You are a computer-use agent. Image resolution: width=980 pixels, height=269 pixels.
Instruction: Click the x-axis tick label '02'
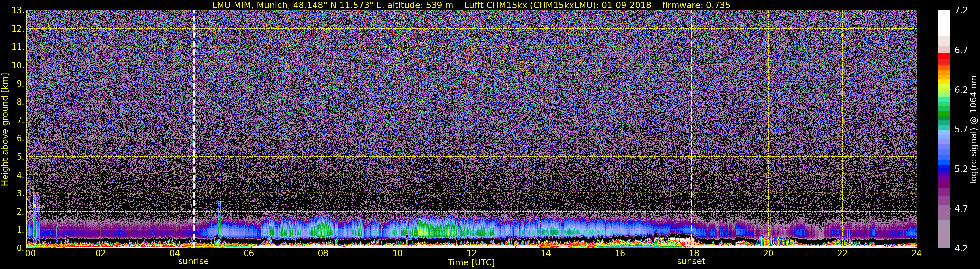(100, 254)
